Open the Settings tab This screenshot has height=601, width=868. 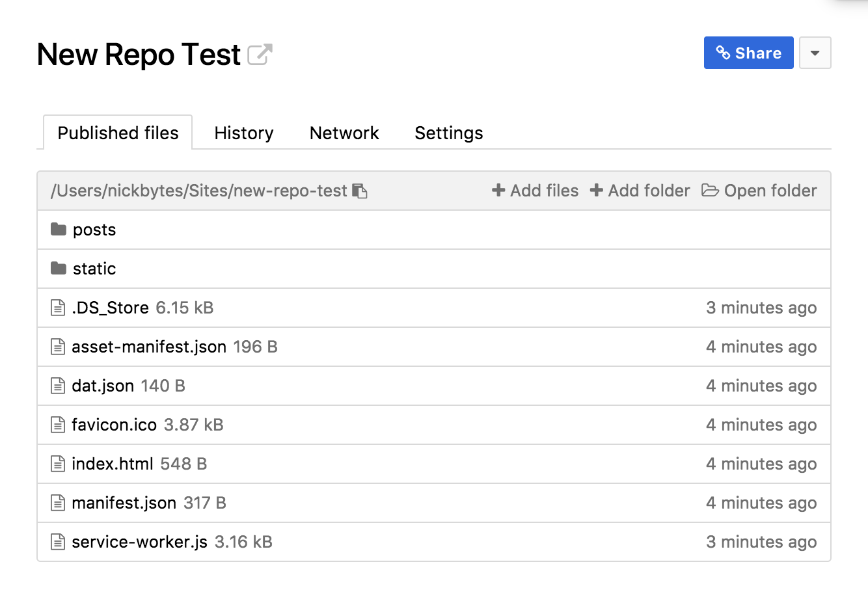(x=449, y=133)
